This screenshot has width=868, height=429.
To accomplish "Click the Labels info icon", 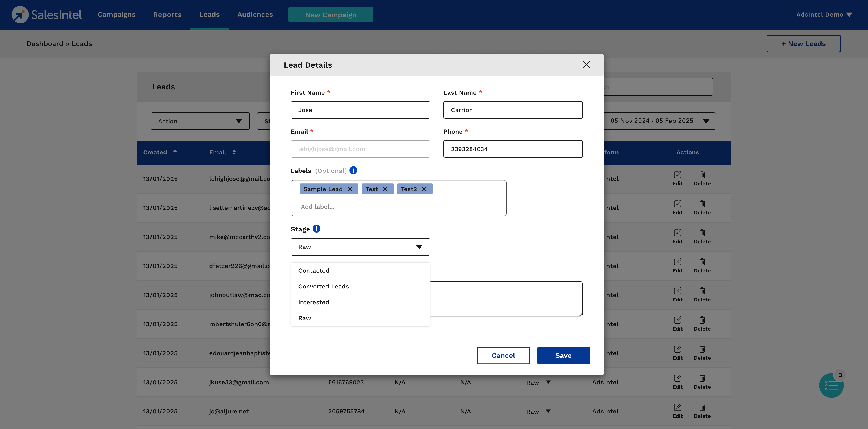I will 353,170.
